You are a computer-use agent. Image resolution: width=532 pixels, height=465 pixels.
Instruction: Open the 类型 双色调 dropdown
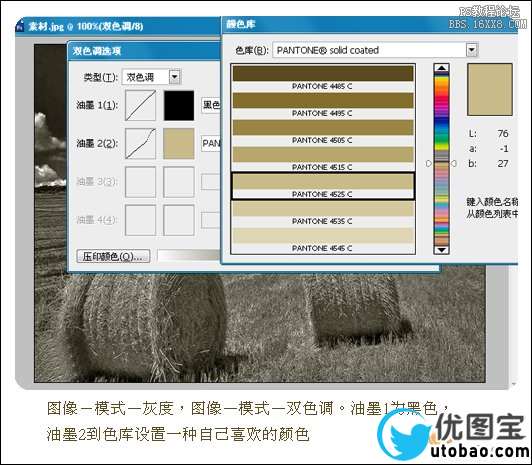[174, 77]
